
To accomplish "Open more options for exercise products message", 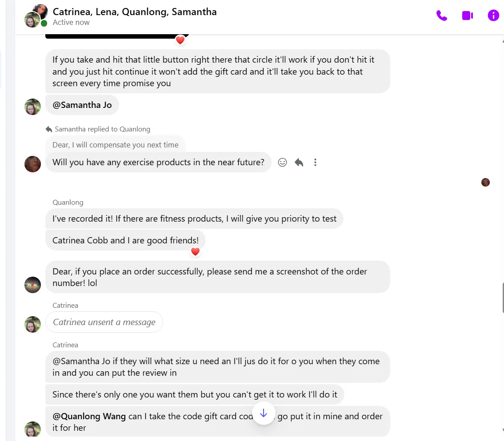I will pyautogui.click(x=315, y=163).
